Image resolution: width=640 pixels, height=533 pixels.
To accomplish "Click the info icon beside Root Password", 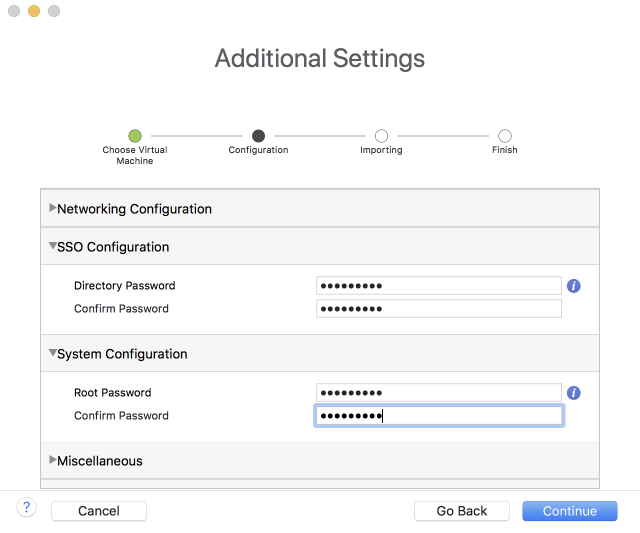I will tap(574, 393).
